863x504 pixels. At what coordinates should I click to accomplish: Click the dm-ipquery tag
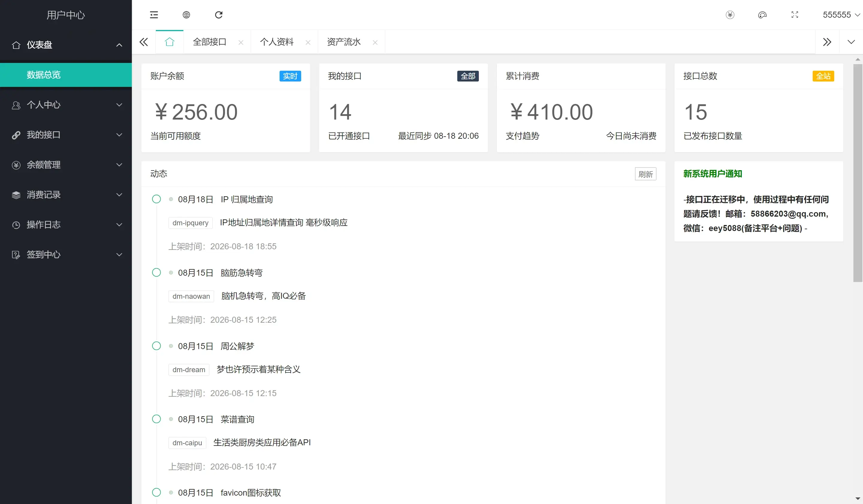190,223
